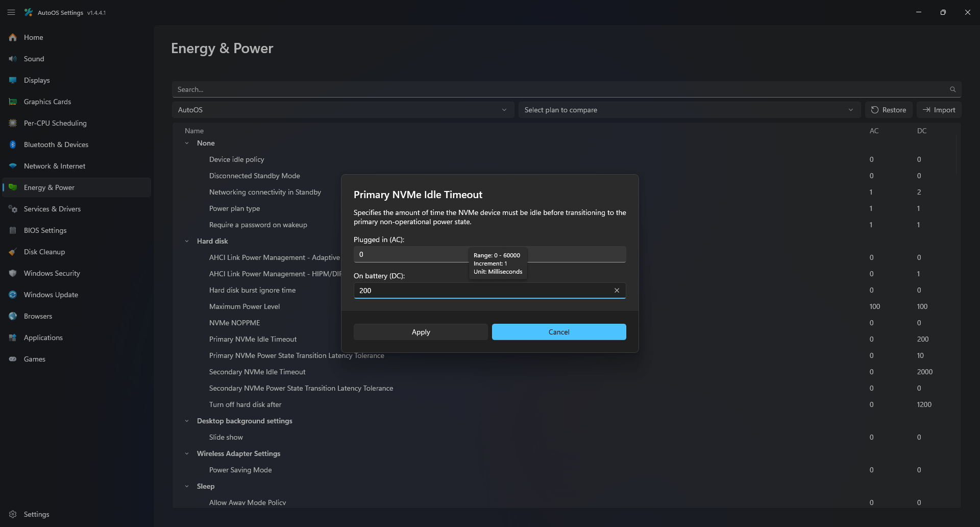
Task: Select the NVMe NOPPME row
Action: 567,323
